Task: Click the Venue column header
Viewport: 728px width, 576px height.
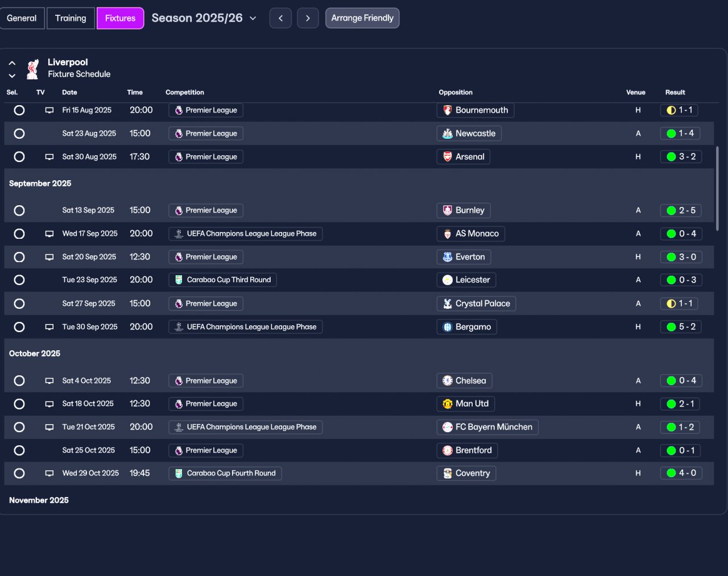Action: pyautogui.click(x=636, y=92)
